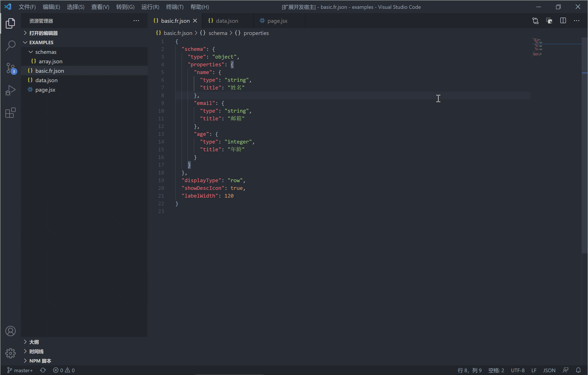Click the React icon of page.jsx in explorer
The height and width of the screenshot is (375, 588).
(x=30, y=90)
